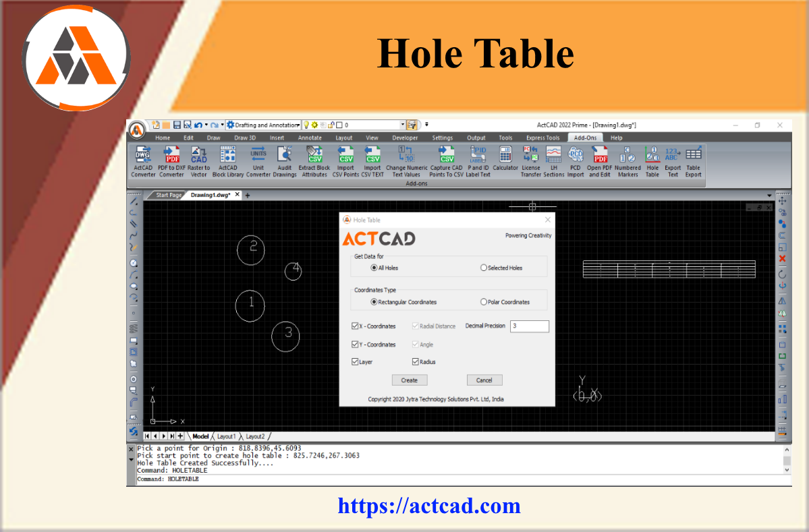Select the Selected Holes radio button
The height and width of the screenshot is (532, 809).
483,268
